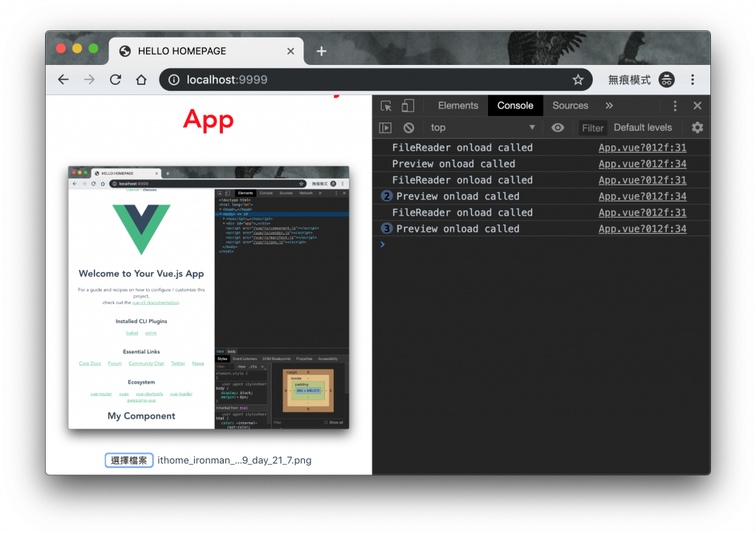756x535 pixels.
Task: Switch to the Console tab
Action: [x=515, y=106]
